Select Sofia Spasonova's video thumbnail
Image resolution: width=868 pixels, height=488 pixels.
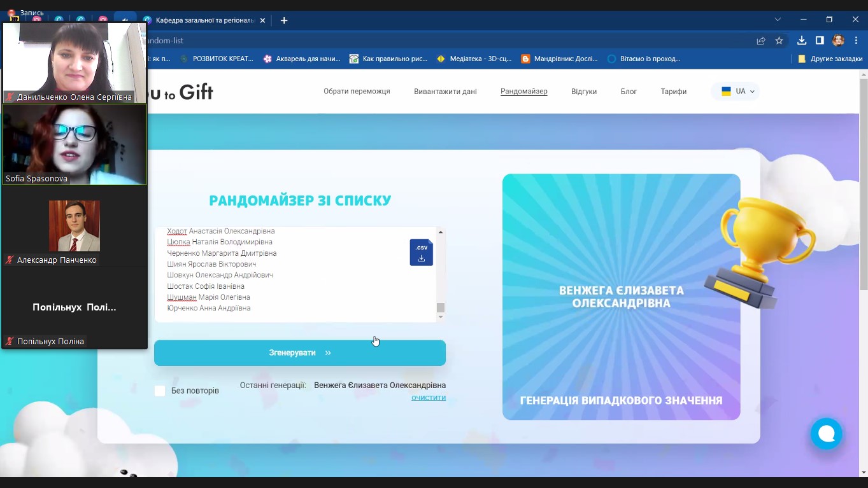pos(75,144)
